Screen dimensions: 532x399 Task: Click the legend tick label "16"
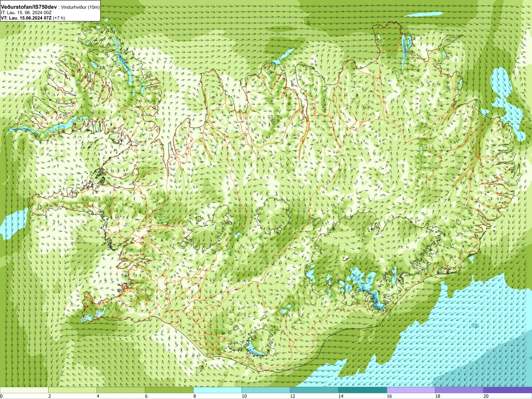click(x=389, y=396)
